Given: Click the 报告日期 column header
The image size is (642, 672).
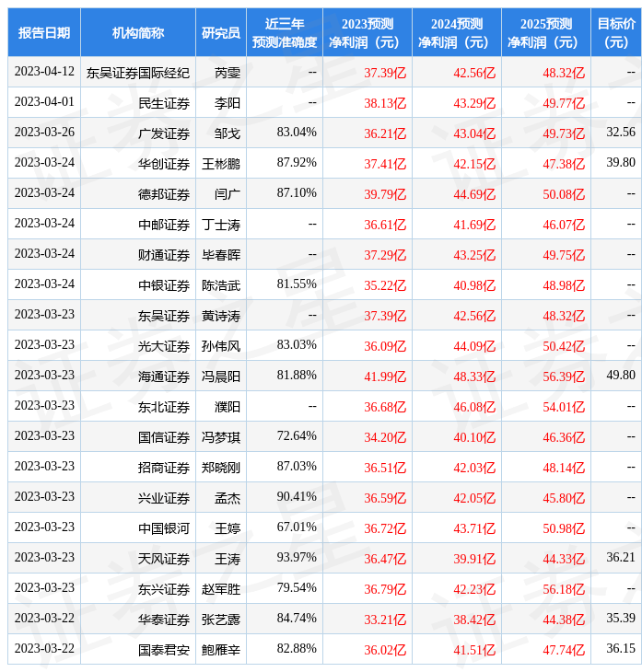Looking at the screenshot, I should [44, 33].
